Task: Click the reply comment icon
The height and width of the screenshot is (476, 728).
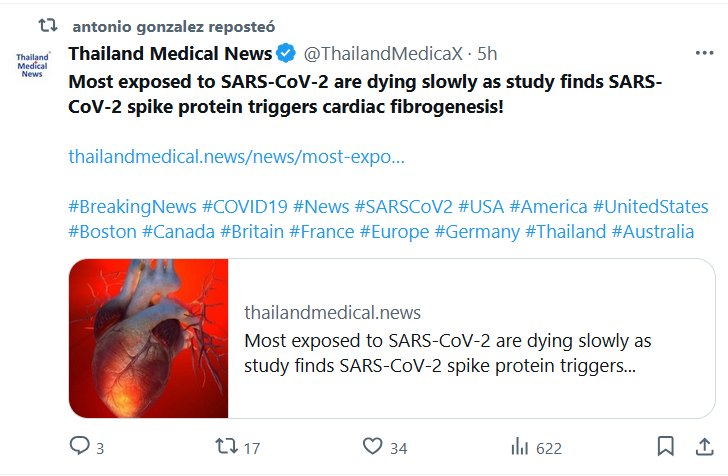Action: pos(80,446)
